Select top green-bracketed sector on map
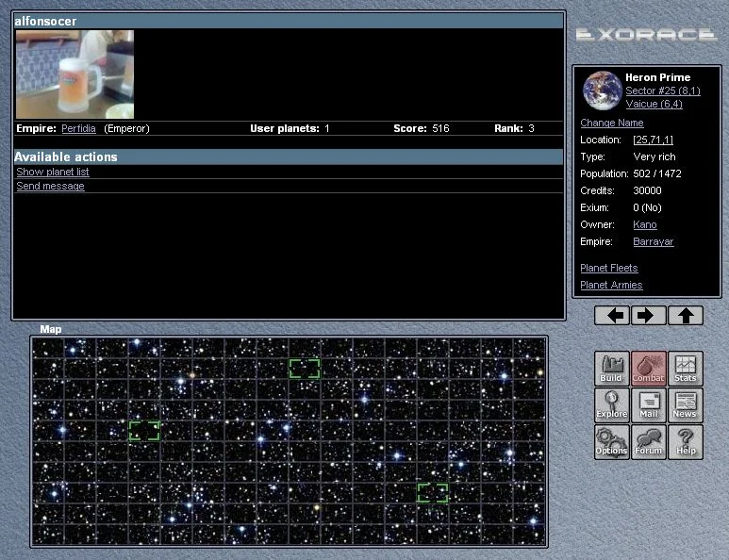This screenshot has width=729, height=560. pyautogui.click(x=305, y=369)
